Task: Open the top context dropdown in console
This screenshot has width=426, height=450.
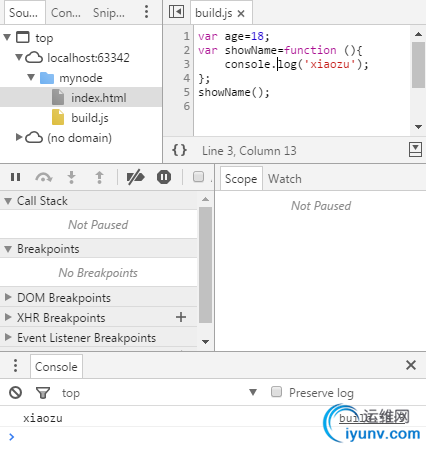Action: 159,393
